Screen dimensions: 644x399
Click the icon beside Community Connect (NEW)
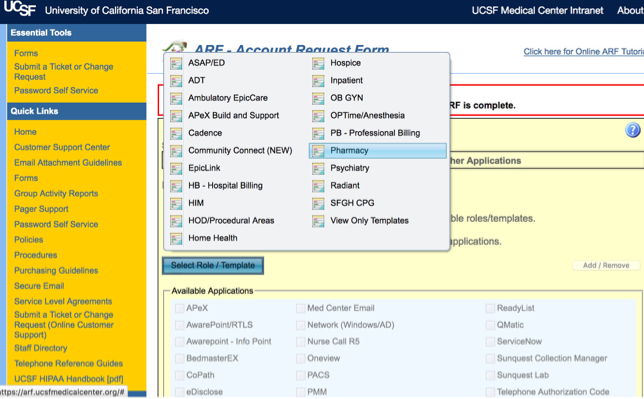176,151
